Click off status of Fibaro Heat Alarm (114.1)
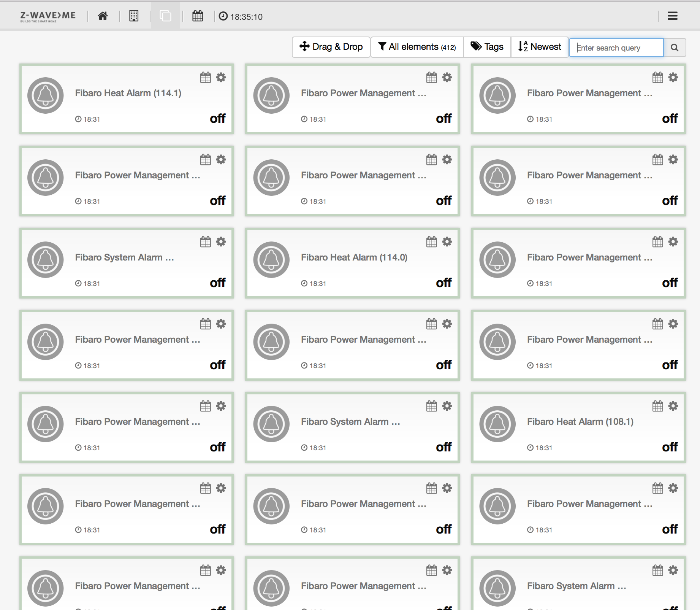700x610 pixels. point(217,119)
